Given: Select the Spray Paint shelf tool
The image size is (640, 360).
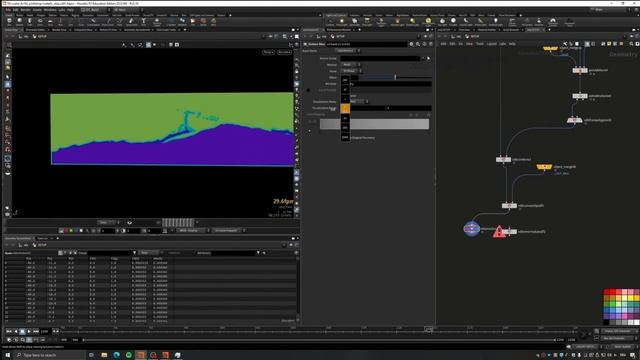Looking at the screenshot, I should (x=131, y=22).
